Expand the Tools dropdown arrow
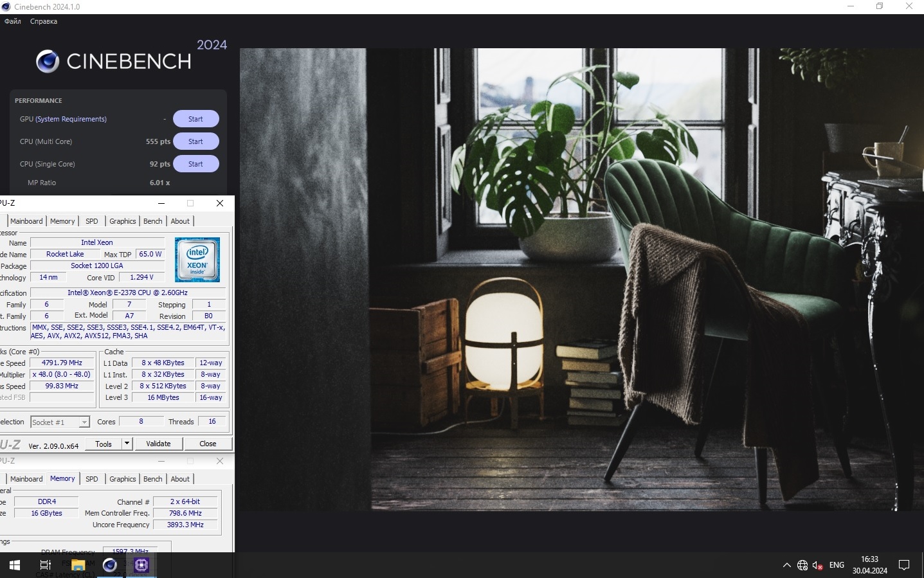 pos(127,444)
